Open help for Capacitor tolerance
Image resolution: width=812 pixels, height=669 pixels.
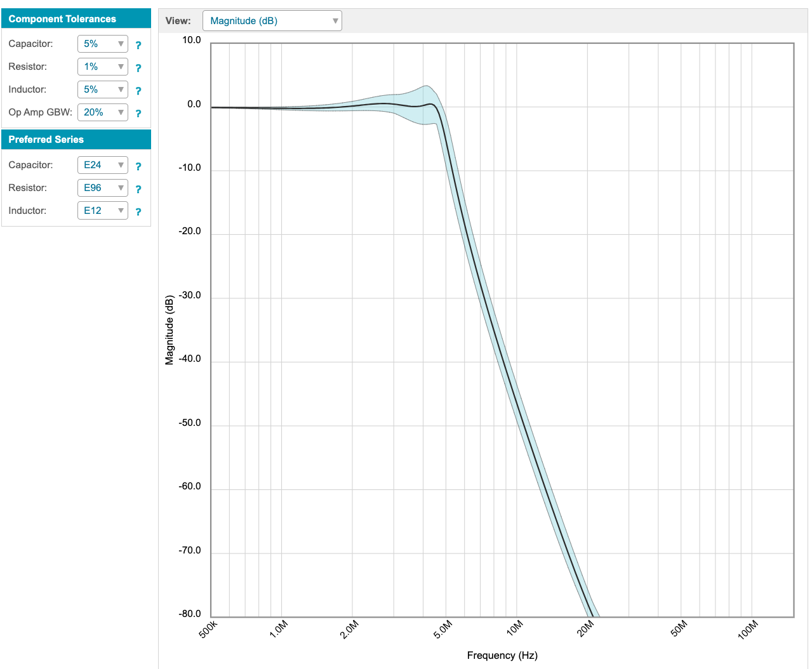point(138,45)
